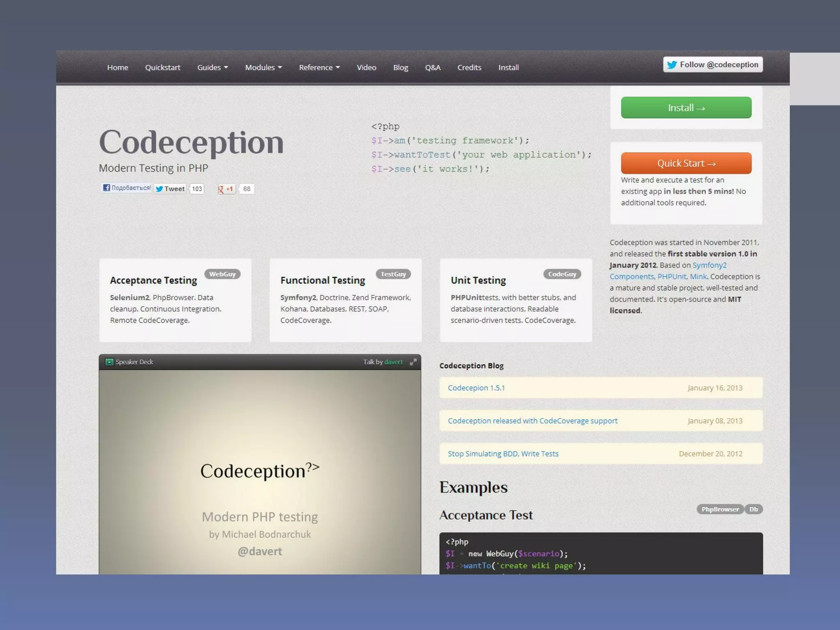Click the Speaker Deck logo icon
Screen dimensions: 840x630
(109, 362)
